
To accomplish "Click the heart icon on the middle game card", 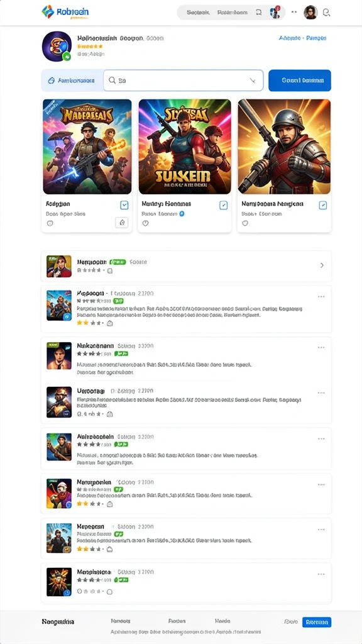I will [x=145, y=223].
